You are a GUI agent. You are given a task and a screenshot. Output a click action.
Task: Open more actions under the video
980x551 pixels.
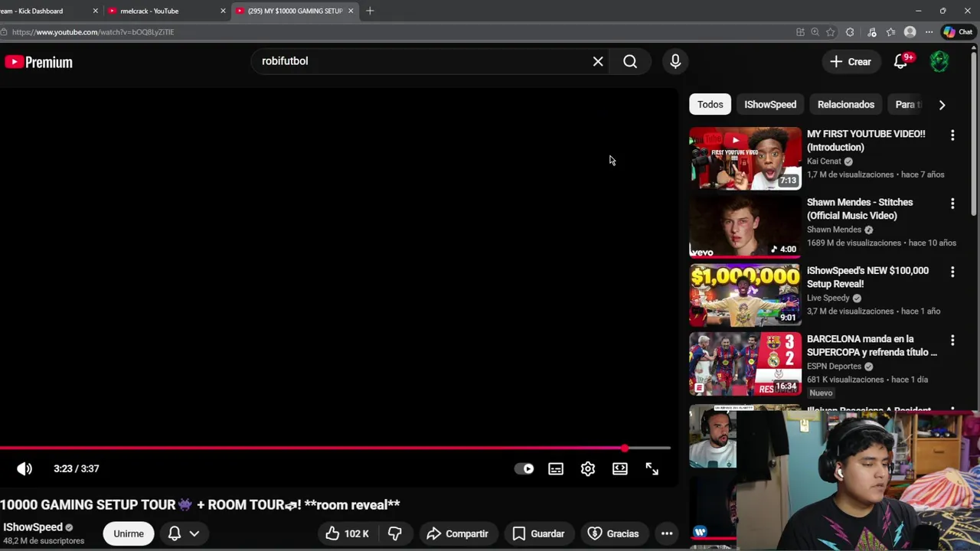(667, 533)
